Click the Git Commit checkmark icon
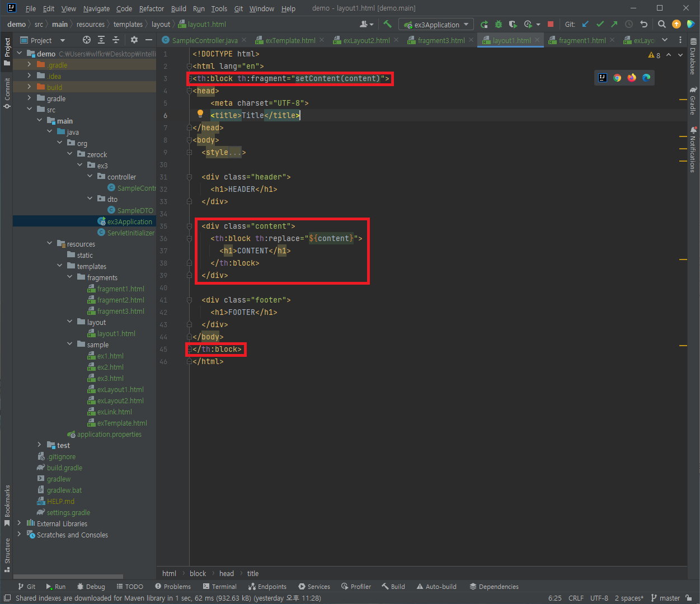This screenshot has width=700, height=604. coord(600,24)
